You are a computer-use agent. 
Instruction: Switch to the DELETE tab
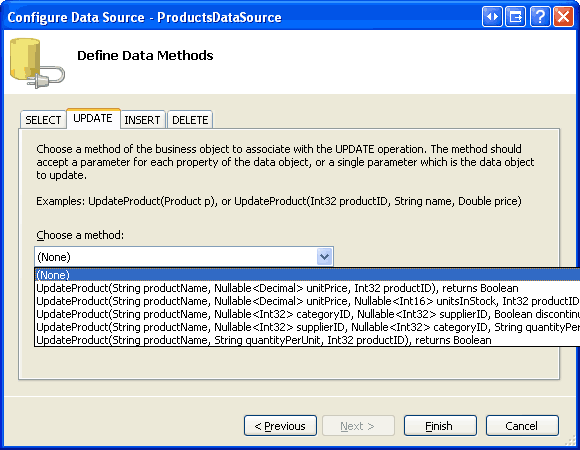[190, 120]
